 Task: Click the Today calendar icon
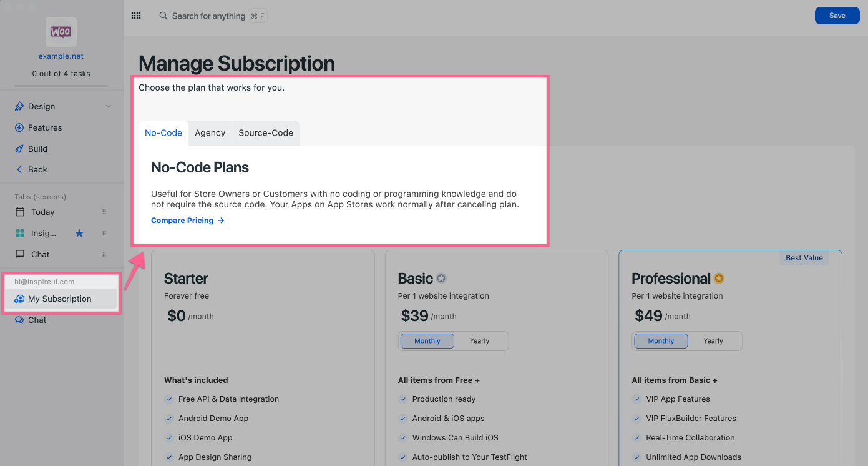point(20,212)
